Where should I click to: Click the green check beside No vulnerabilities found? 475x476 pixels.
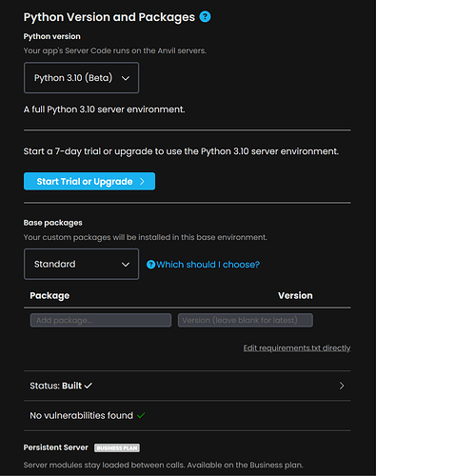tap(141, 415)
